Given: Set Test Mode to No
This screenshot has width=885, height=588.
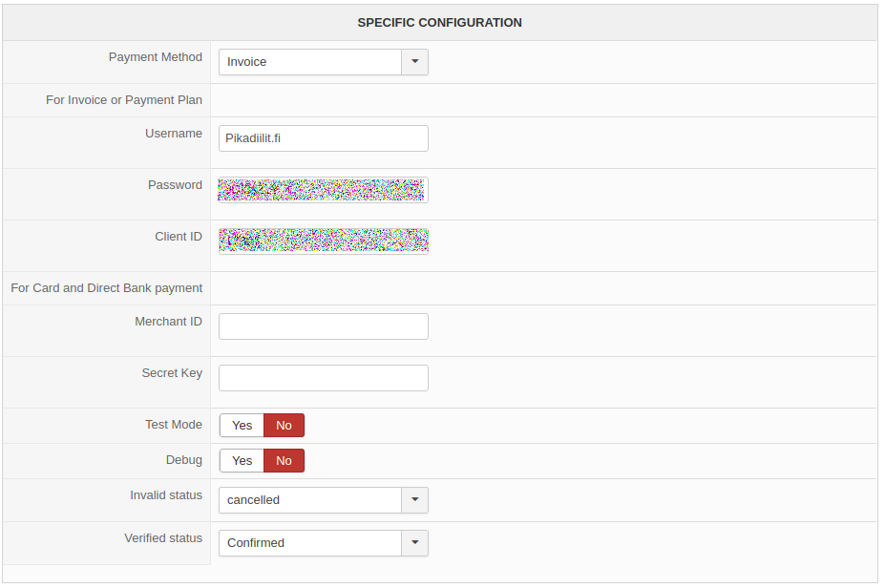Looking at the screenshot, I should pyautogui.click(x=284, y=426).
